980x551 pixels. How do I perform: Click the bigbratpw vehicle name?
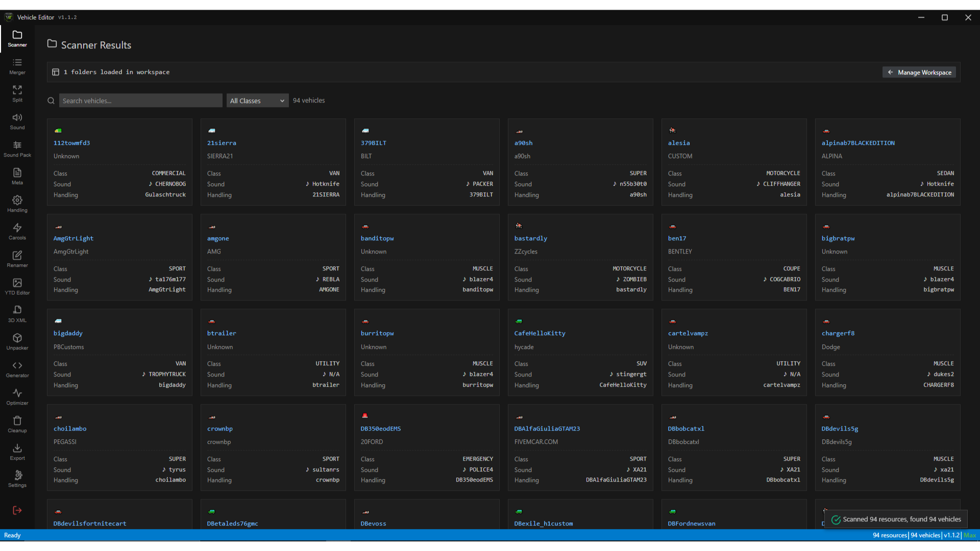click(838, 238)
